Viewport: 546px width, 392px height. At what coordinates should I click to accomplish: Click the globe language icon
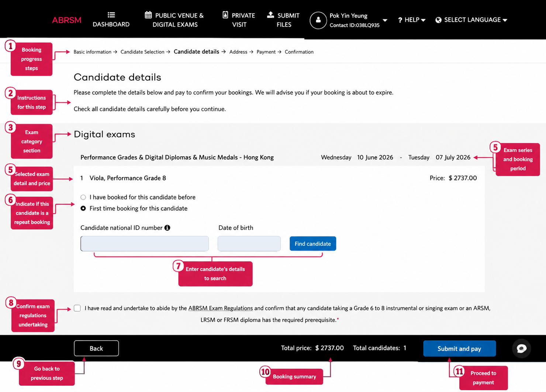click(x=438, y=20)
